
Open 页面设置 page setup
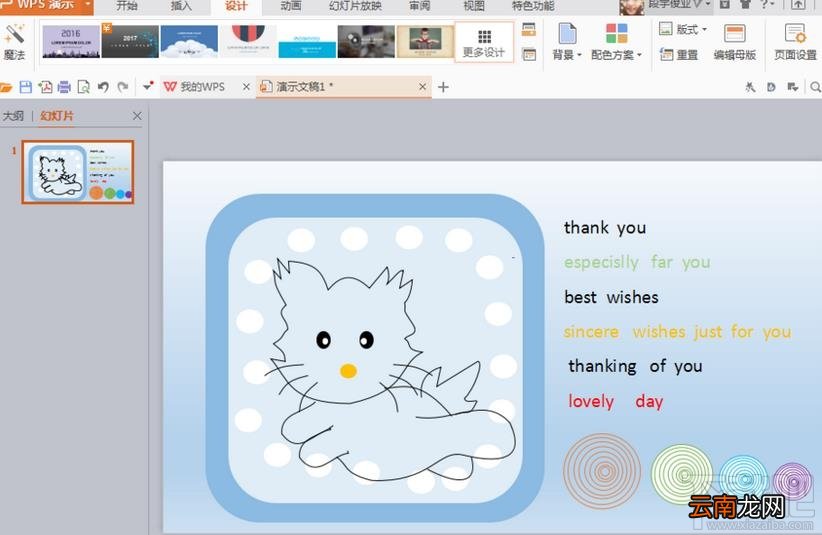point(795,42)
